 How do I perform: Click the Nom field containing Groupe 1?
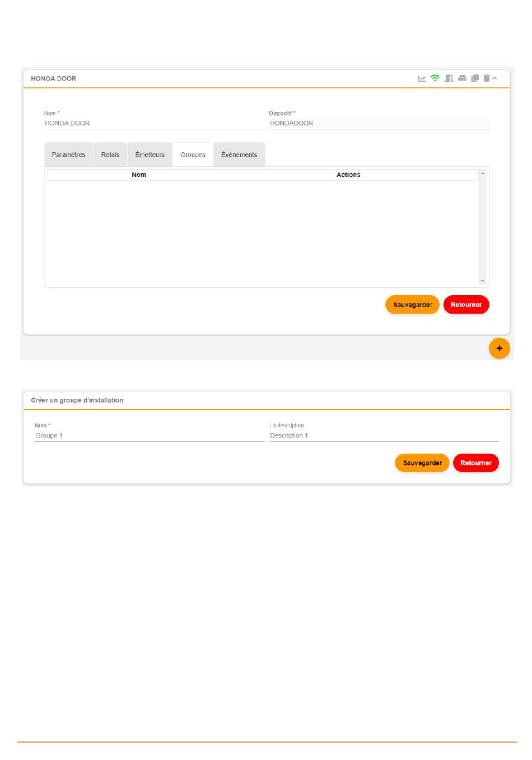[150, 436]
